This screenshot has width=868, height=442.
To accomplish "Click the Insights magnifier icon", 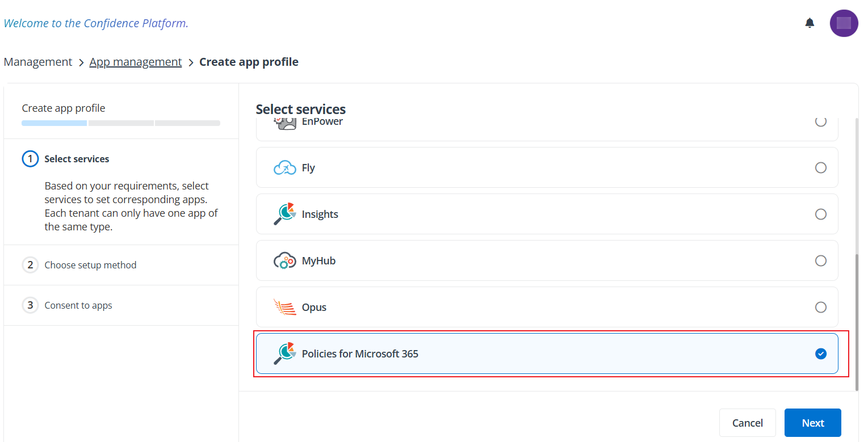I will (x=284, y=214).
